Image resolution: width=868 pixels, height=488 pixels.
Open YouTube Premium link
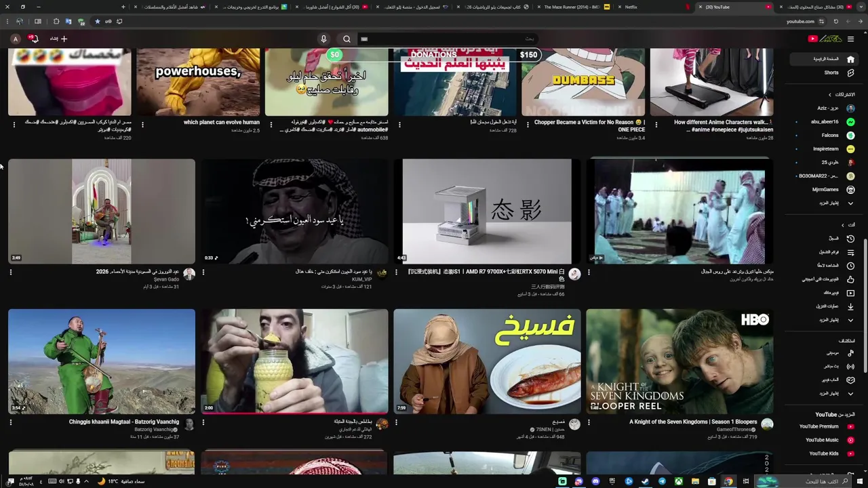point(826,426)
